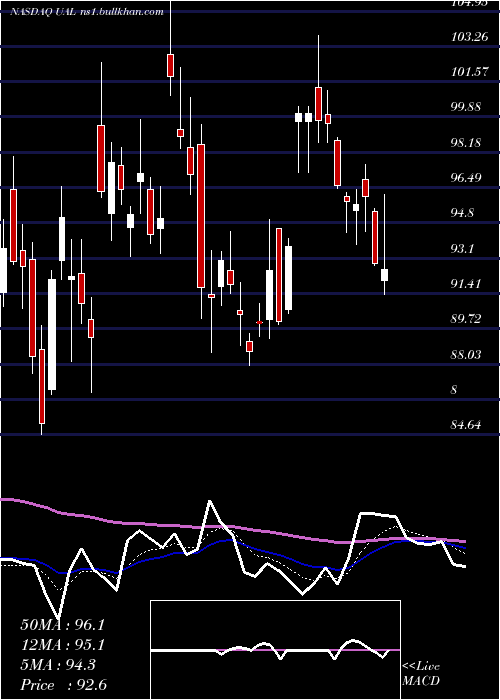
Task: Click the 12MA : 95.1 readout
Action: click(x=62, y=645)
